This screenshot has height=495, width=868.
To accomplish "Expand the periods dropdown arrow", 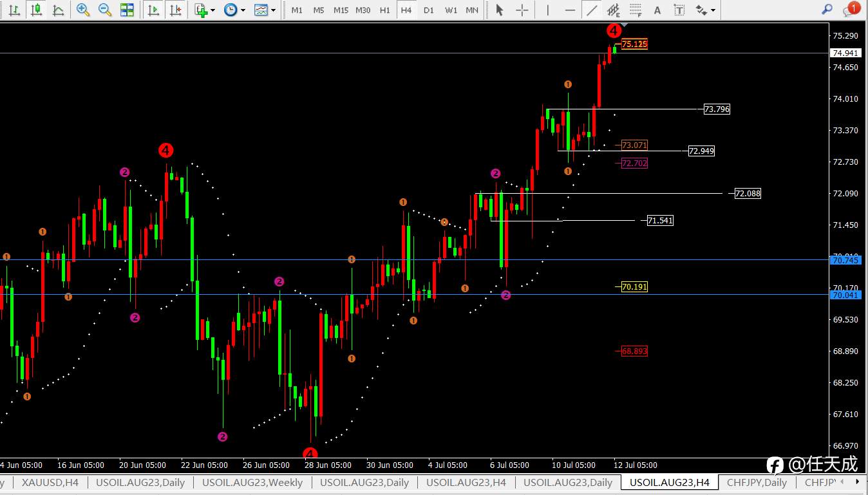I will point(243,10).
